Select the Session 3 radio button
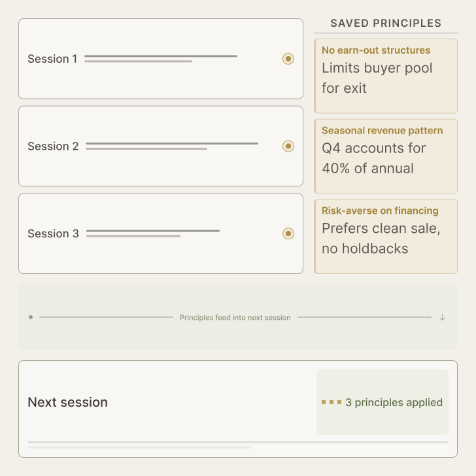 coord(288,233)
